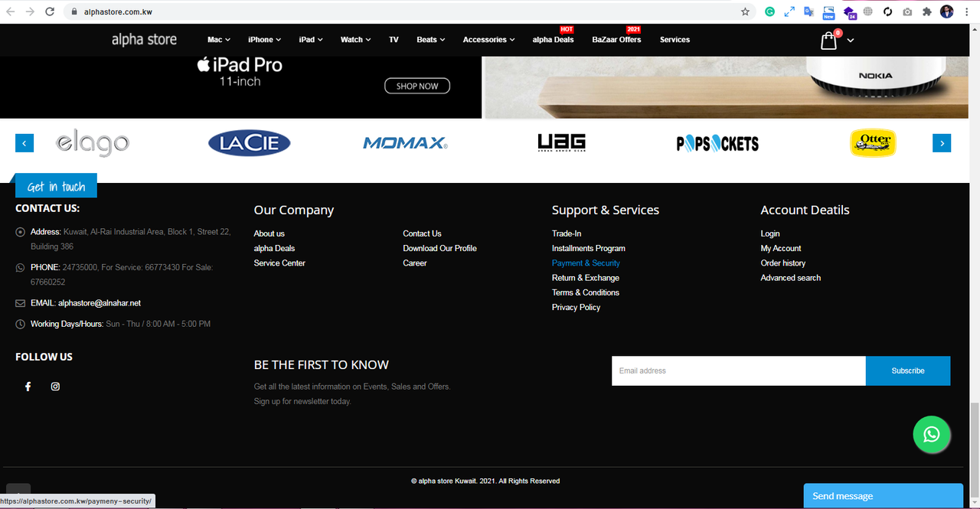Bookmark this page with star icon

tap(745, 11)
